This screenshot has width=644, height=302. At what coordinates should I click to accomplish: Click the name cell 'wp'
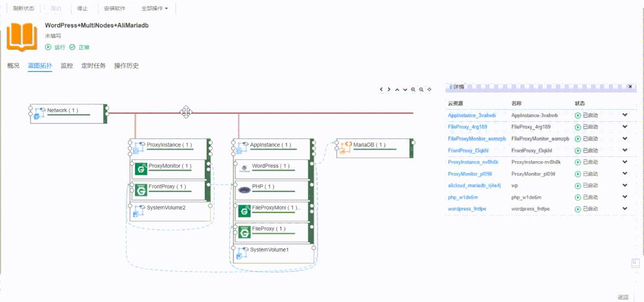514,185
